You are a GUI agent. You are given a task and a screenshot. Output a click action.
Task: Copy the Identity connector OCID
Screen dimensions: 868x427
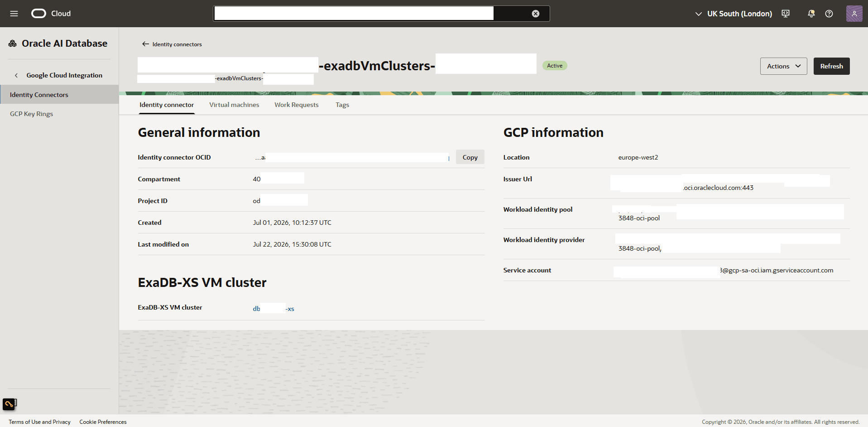(470, 157)
